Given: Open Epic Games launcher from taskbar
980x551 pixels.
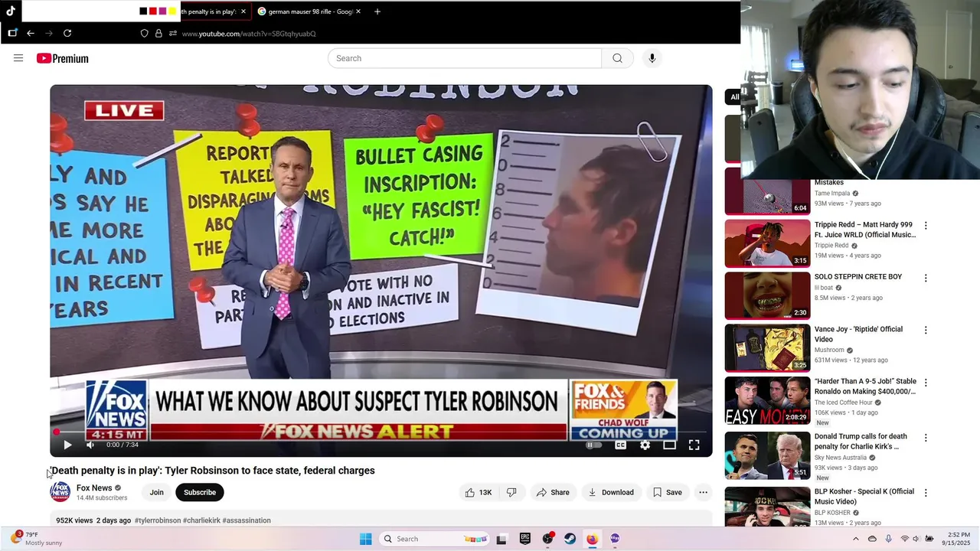Looking at the screenshot, I should 524,539.
